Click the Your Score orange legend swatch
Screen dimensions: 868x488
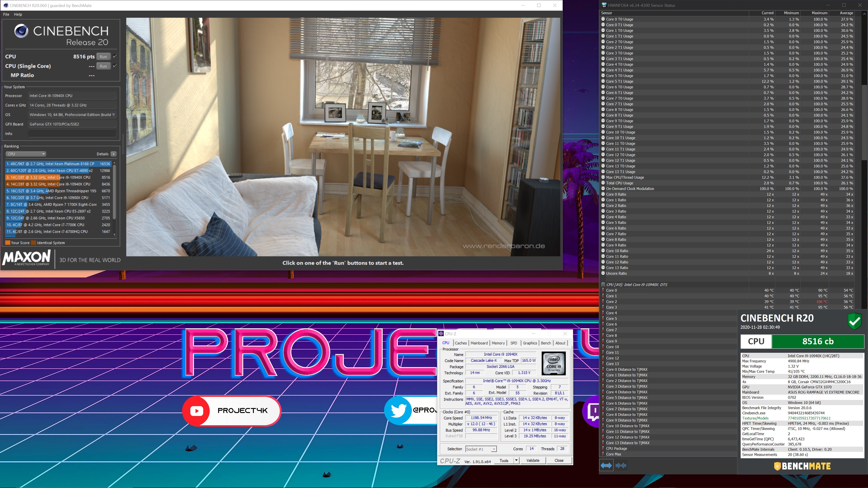pos(8,242)
